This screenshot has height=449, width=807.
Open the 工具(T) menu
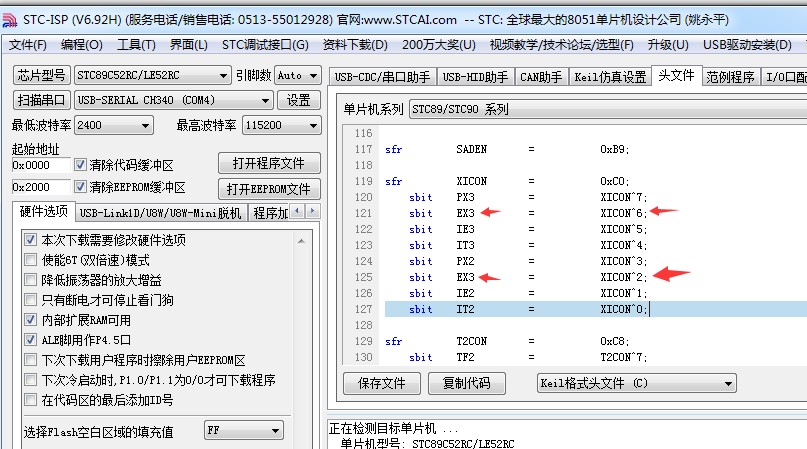[x=136, y=45]
